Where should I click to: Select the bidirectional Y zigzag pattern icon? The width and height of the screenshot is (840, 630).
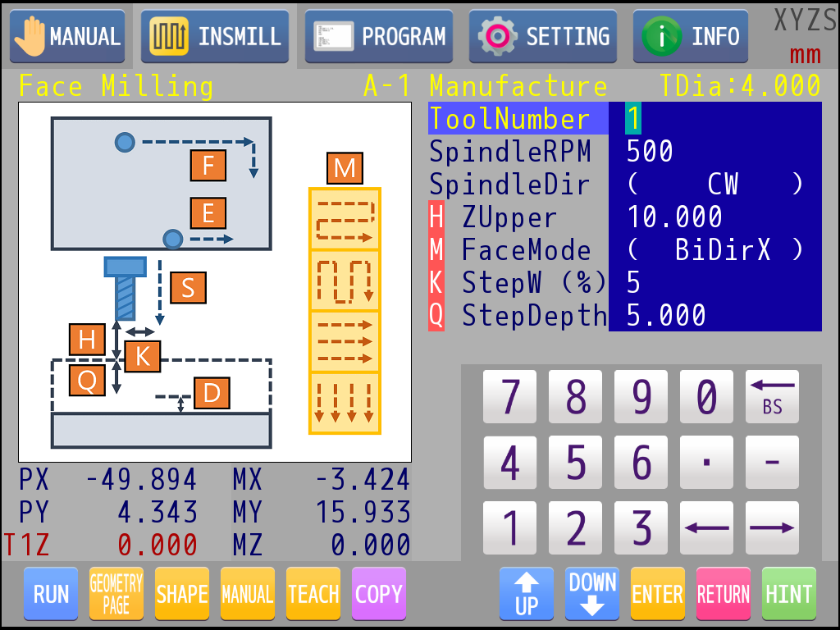(x=345, y=281)
